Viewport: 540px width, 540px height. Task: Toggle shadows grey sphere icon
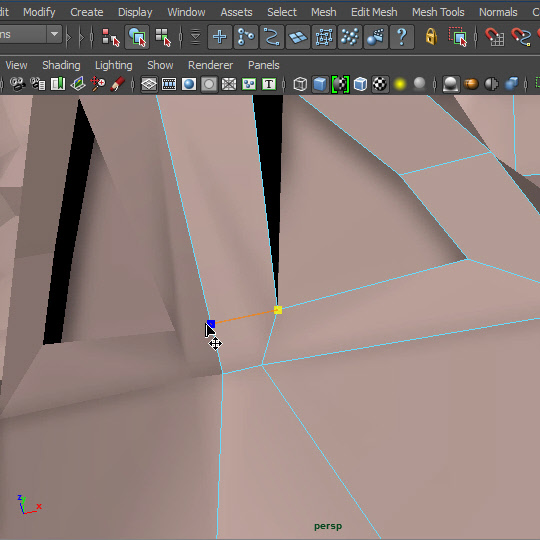pyautogui.click(x=419, y=84)
